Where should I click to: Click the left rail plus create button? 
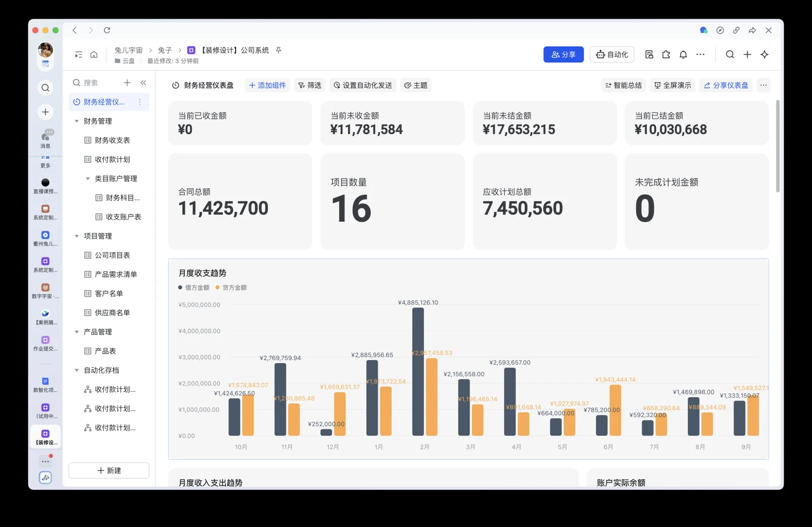tap(45, 112)
